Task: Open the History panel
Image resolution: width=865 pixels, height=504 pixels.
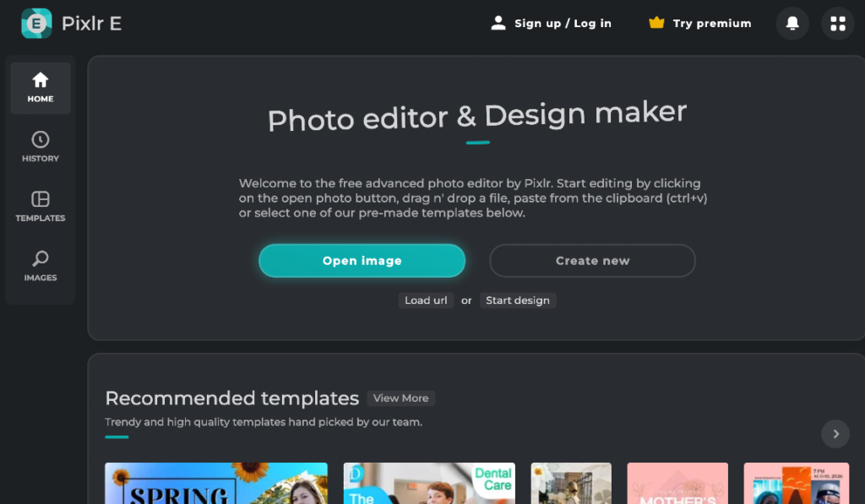Action: (x=40, y=145)
